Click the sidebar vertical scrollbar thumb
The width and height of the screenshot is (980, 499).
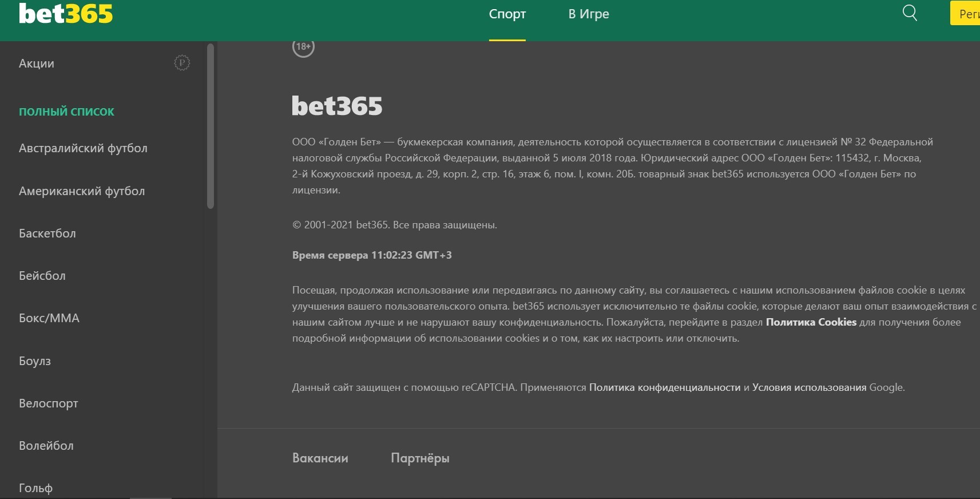211,126
